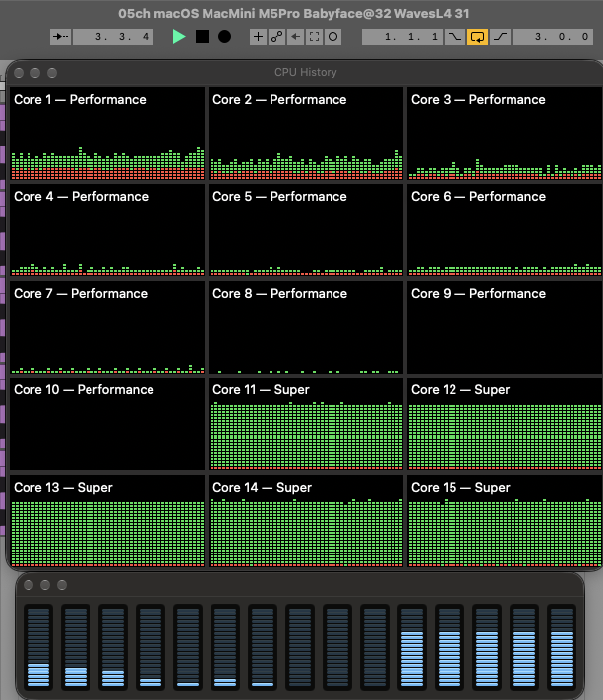Image resolution: width=603 pixels, height=700 pixels.
Task: Click the Core 8 — Performance graph
Action: (306, 327)
